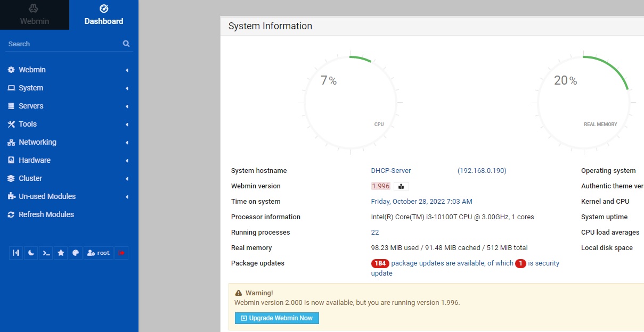Open the system time link Friday, October 28

click(x=421, y=202)
